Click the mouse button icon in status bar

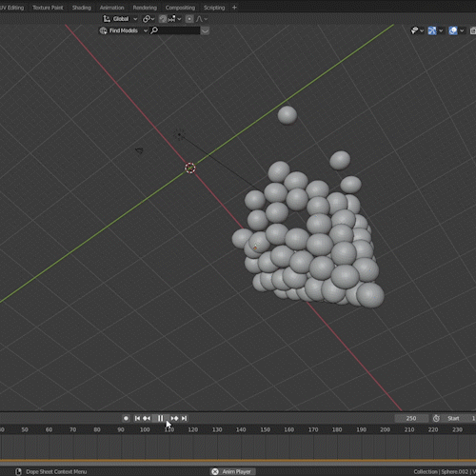click(18, 471)
